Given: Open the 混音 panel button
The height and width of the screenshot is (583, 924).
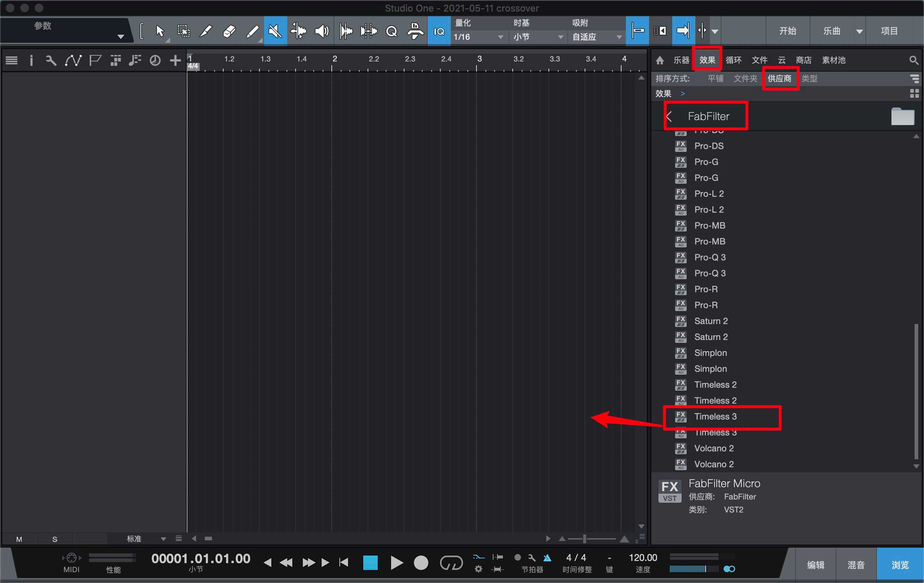Looking at the screenshot, I should click(856, 565).
